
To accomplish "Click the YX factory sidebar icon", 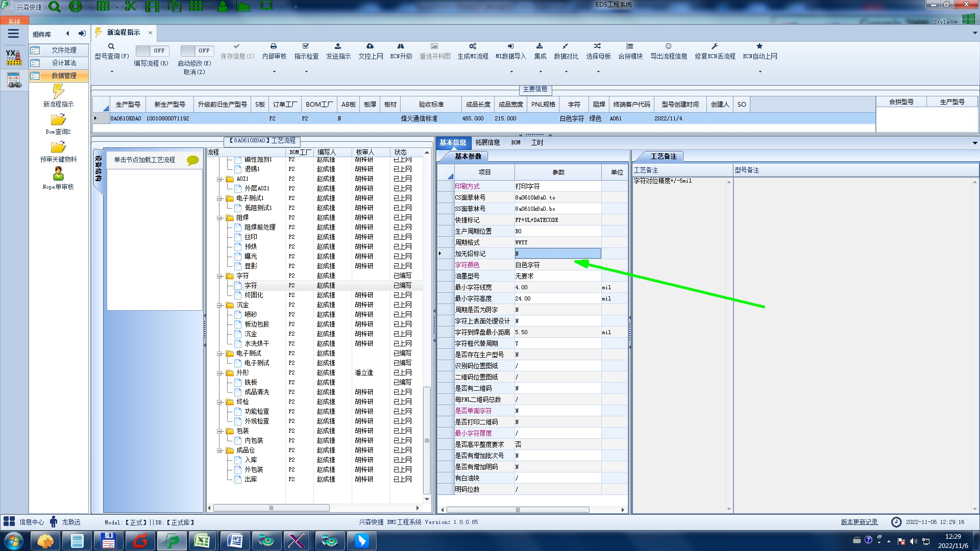I will tap(14, 57).
